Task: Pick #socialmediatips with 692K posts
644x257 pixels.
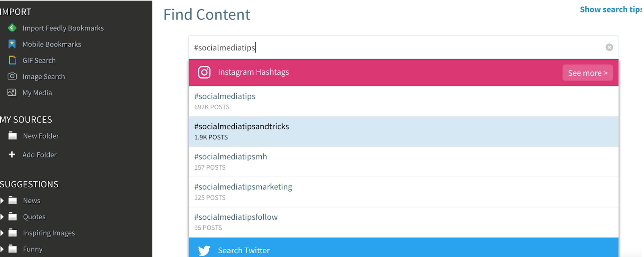Action: click(404, 101)
